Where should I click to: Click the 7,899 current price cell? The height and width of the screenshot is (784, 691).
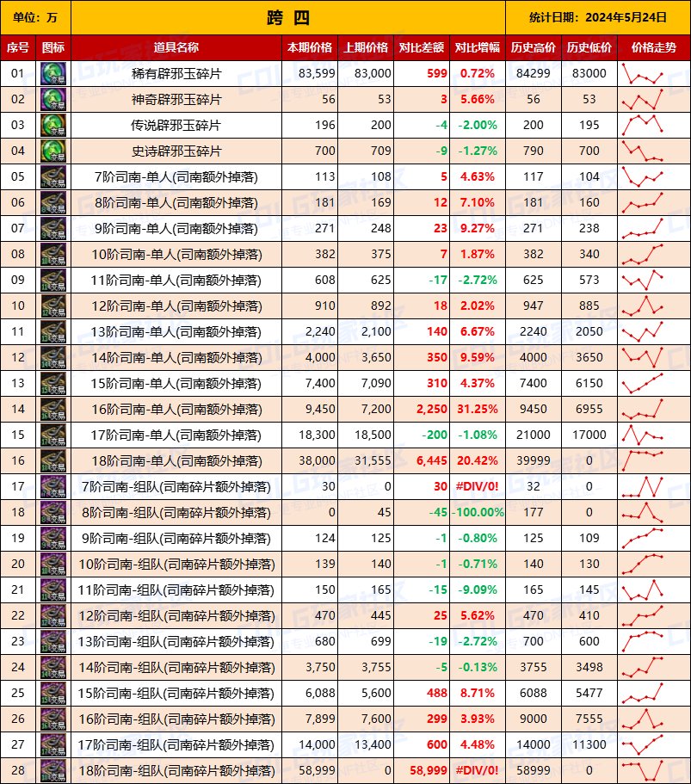pos(310,719)
